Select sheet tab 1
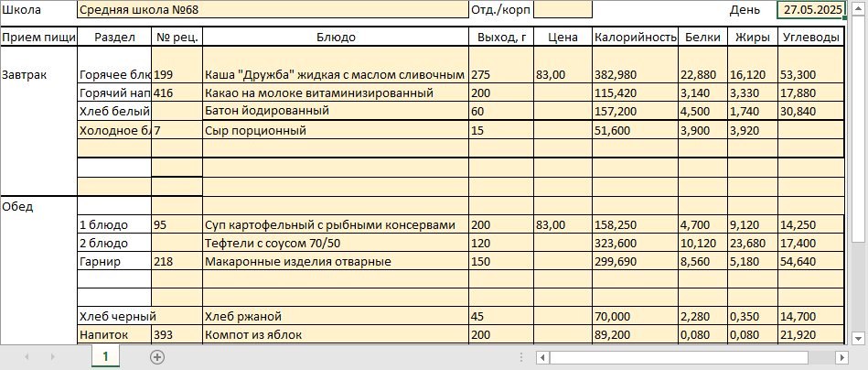This screenshot has width=868, height=370. [105, 356]
